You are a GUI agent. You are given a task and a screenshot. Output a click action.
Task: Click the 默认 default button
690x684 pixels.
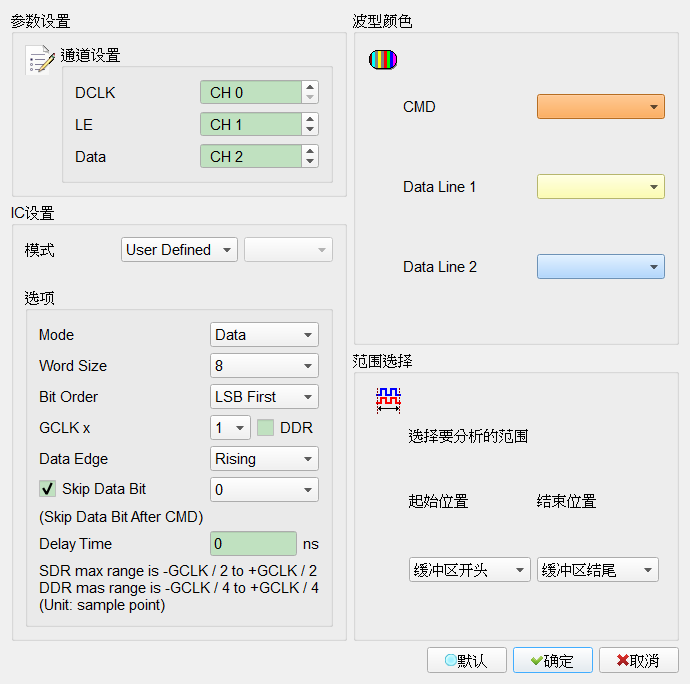point(466,660)
